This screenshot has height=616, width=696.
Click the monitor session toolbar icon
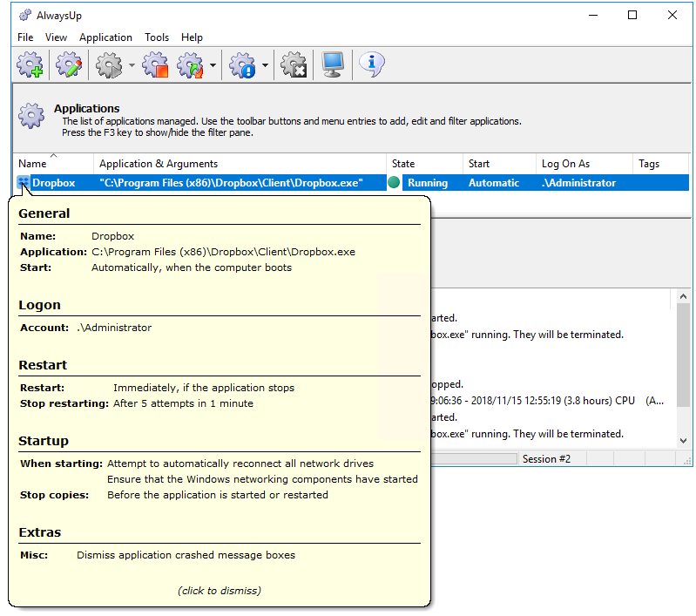tap(333, 64)
